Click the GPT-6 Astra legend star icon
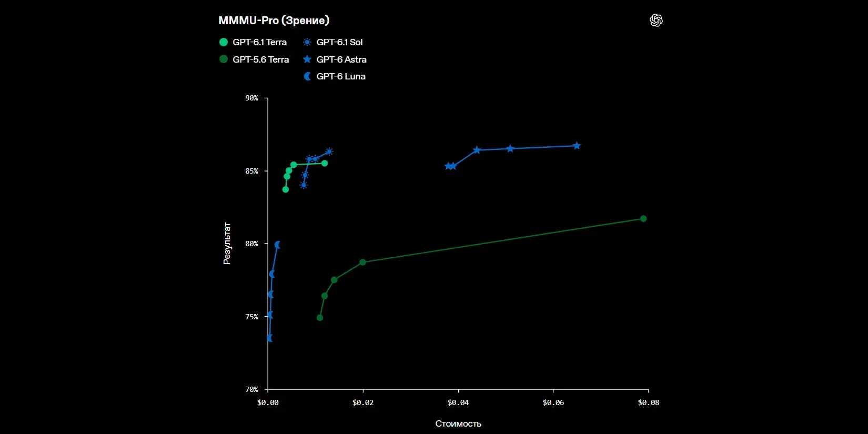This screenshot has height=434, width=868. coord(307,59)
